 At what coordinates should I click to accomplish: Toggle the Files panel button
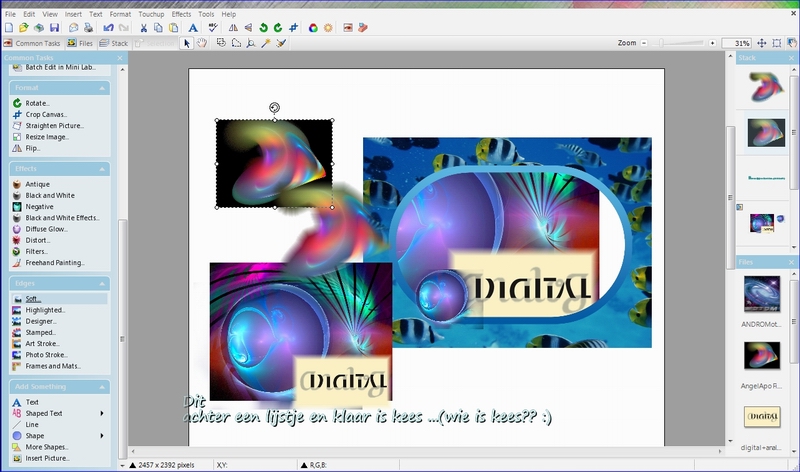click(82, 43)
